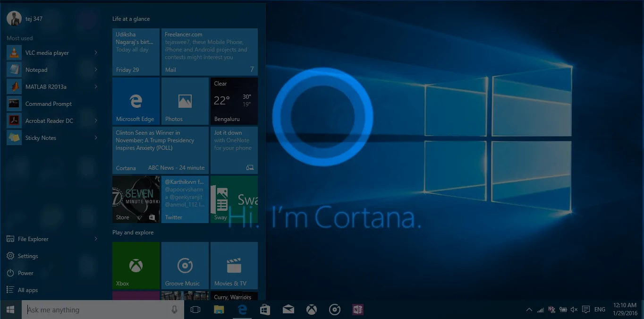Expand Sticky Notes jump list arrow

[96, 138]
